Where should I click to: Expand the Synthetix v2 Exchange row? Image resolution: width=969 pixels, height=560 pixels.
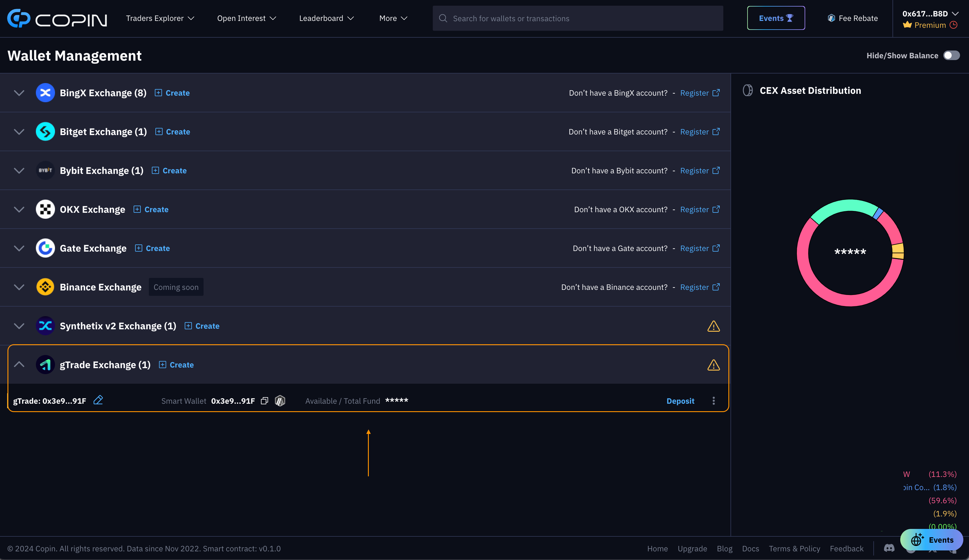[19, 325]
